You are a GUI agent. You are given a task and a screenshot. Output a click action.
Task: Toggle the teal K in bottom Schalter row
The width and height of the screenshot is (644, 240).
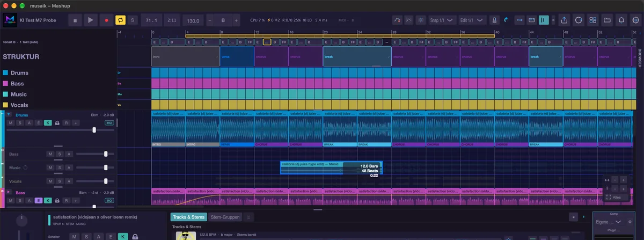coord(123,237)
